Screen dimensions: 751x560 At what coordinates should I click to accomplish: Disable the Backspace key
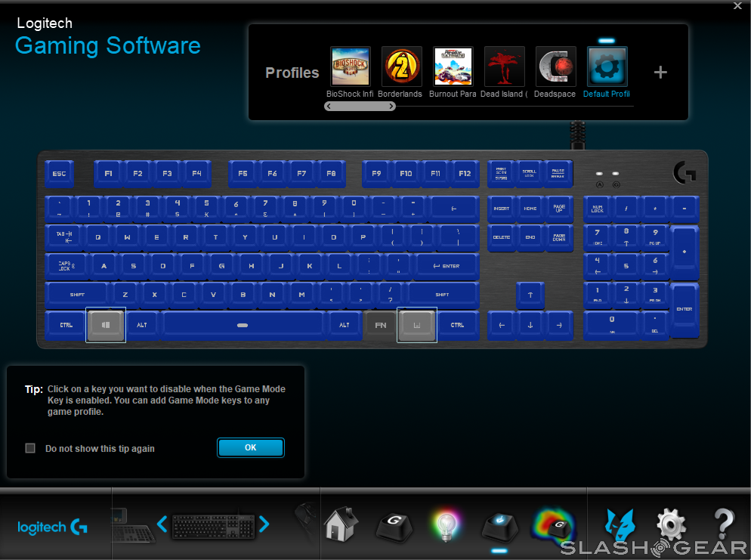(454, 209)
